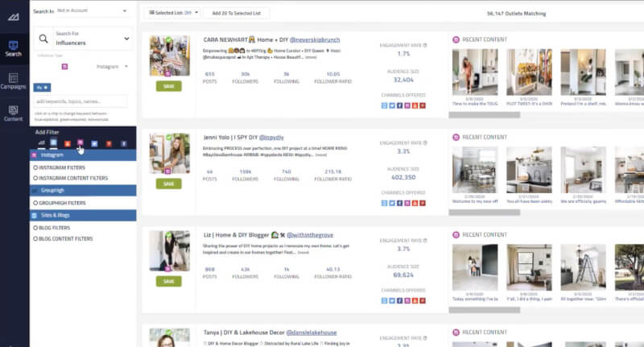644x347 pixels.
Task: Open the @danslelakehouse profile link
Action: click(312, 333)
